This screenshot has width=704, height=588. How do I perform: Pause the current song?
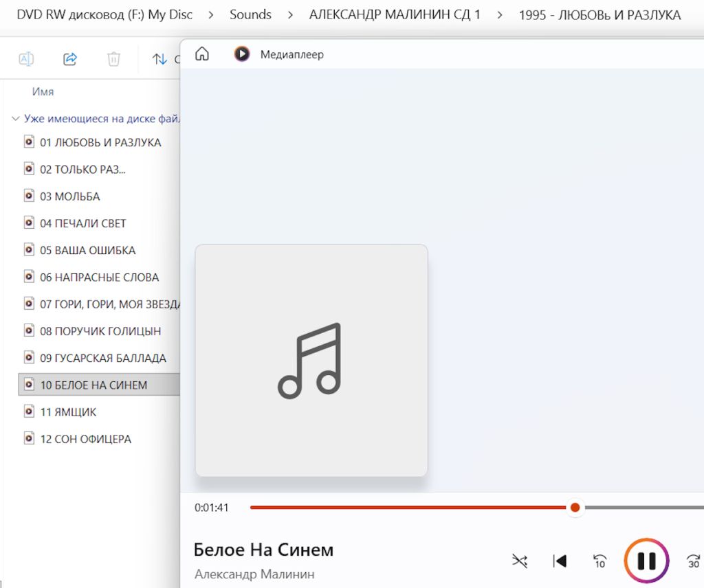click(646, 561)
